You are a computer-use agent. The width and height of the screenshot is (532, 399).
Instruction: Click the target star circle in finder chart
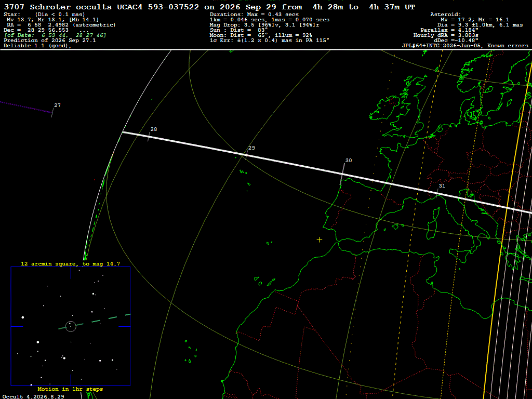71,326
